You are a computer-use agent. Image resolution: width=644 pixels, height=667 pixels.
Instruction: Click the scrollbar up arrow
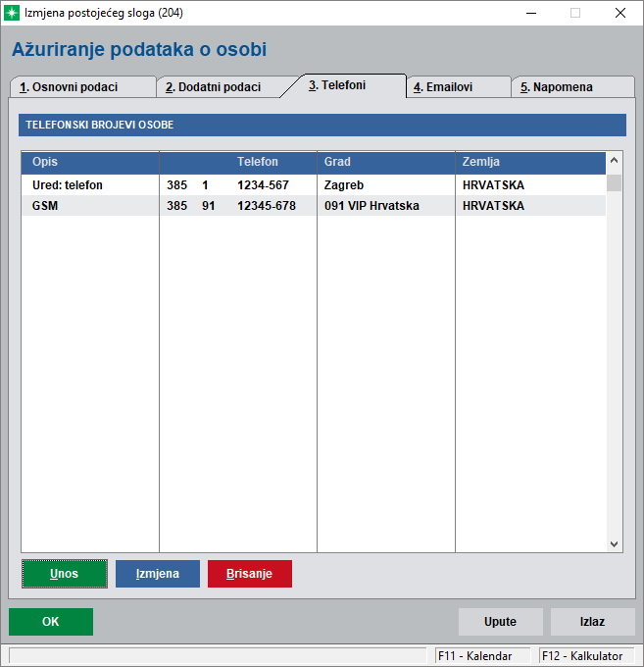click(614, 160)
